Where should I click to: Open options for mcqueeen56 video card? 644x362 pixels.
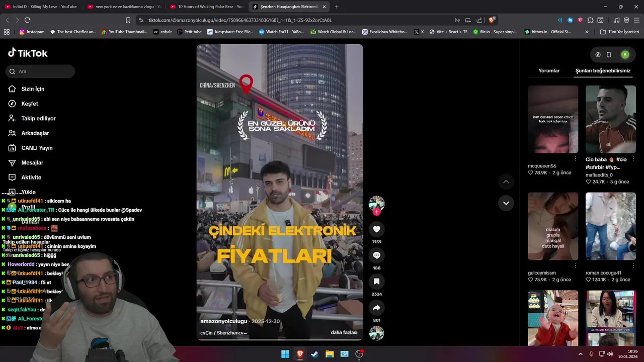point(576,159)
